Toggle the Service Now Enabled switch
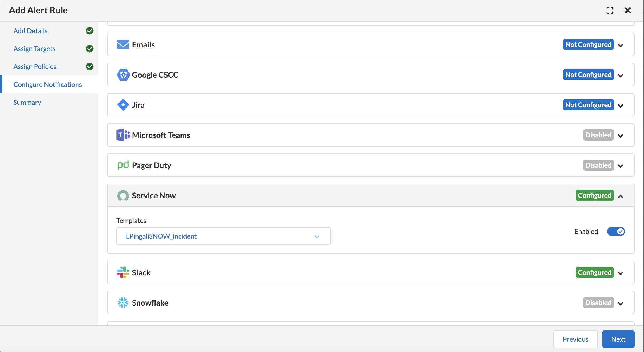The height and width of the screenshot is (352, 644). click(616, 231)
